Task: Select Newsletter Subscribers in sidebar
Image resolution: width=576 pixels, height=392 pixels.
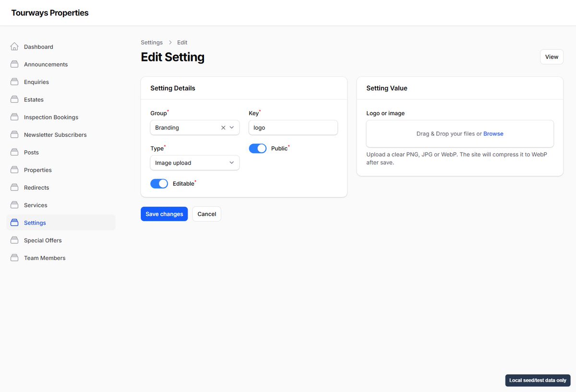Action: point(61,135)
